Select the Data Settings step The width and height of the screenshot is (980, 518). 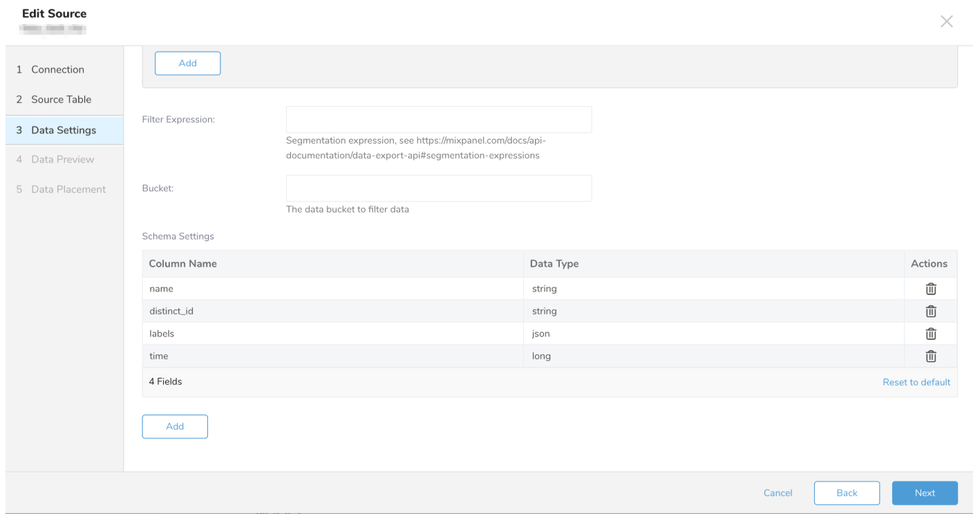64,130
